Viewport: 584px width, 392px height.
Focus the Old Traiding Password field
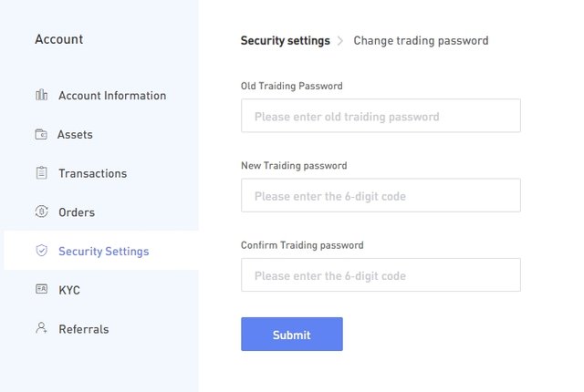point(381,116)
